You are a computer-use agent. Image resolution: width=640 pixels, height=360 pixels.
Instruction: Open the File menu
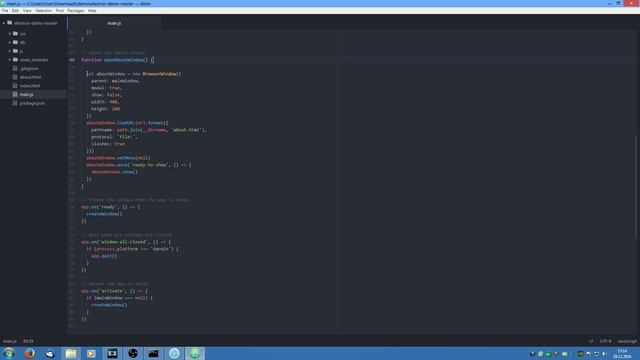coord(5,11)
